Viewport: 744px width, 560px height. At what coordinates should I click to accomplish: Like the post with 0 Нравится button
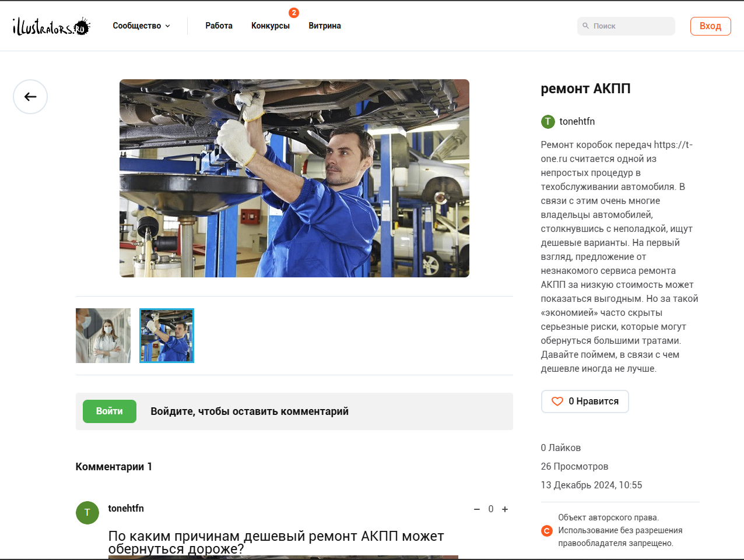tap(585, 401)
